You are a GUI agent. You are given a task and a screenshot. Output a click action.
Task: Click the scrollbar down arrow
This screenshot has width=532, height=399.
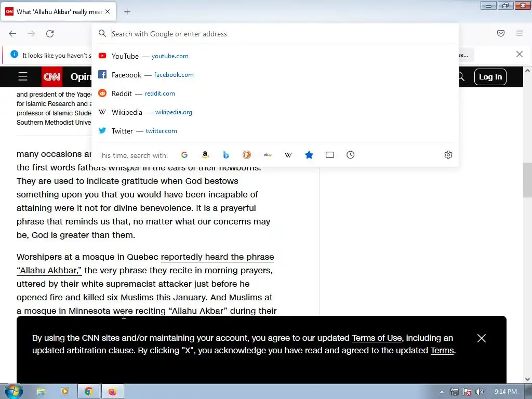pos(527,379)
